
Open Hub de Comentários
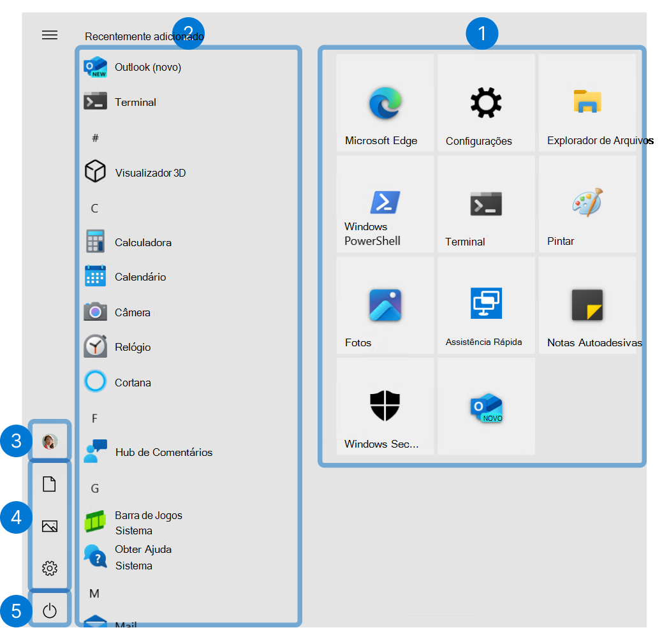coord(148,452)
